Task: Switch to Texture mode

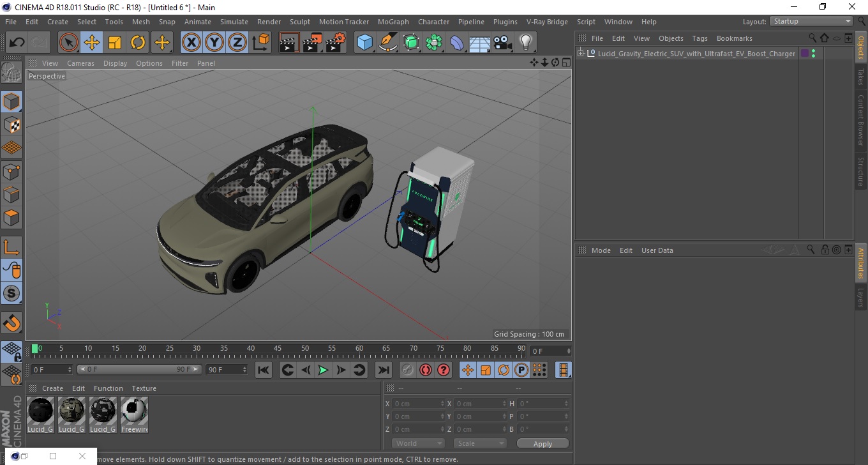Action: [x=11, y=125]
